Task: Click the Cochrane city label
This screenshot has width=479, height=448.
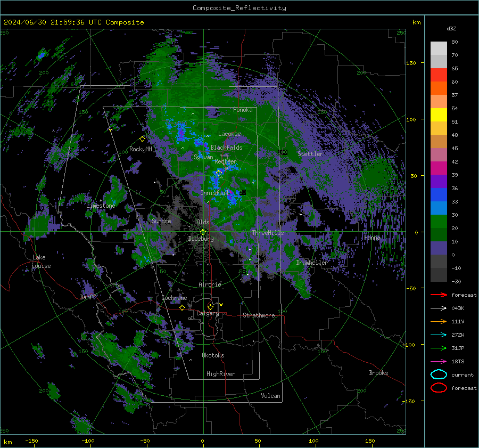Action: point(174,298)
